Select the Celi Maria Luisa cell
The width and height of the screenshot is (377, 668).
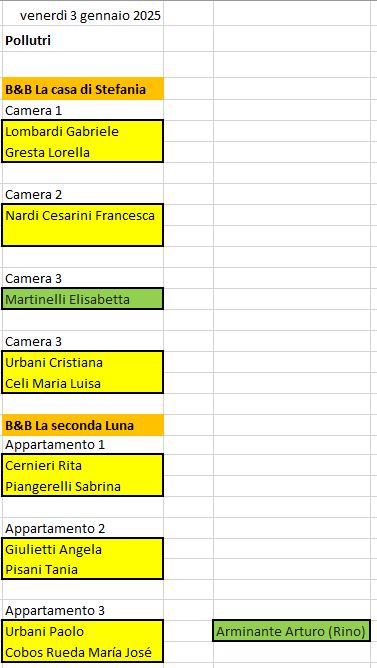coord(82,383)
